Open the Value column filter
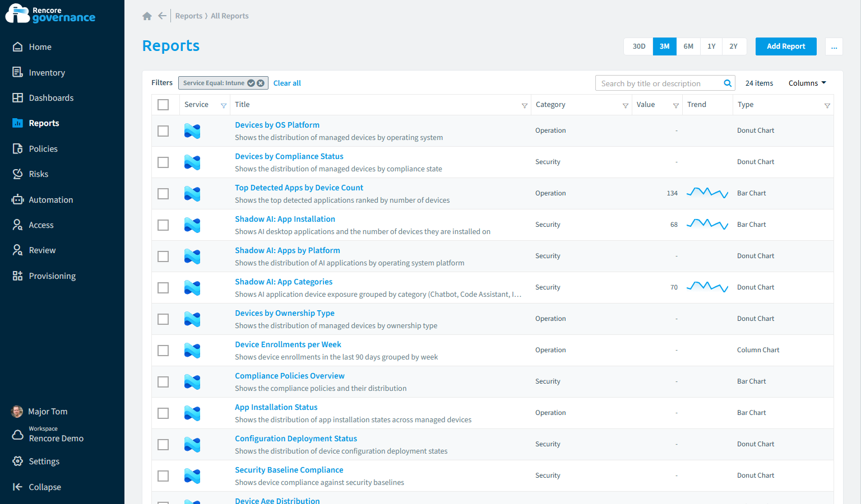 tap(676, 105)
